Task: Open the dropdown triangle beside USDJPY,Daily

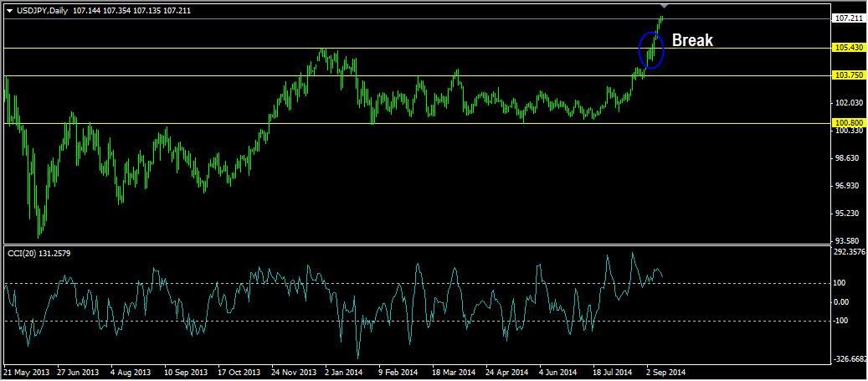Action: (x=9, y=10)
